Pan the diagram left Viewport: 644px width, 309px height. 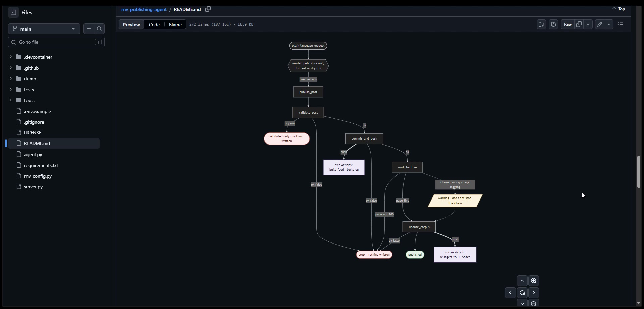tap(511, 293)
